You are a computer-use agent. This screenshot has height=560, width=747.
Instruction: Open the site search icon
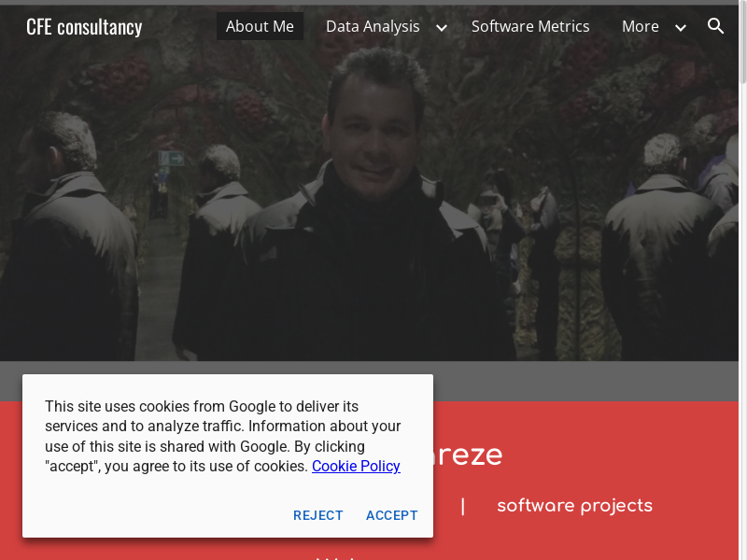coord(716,26)
